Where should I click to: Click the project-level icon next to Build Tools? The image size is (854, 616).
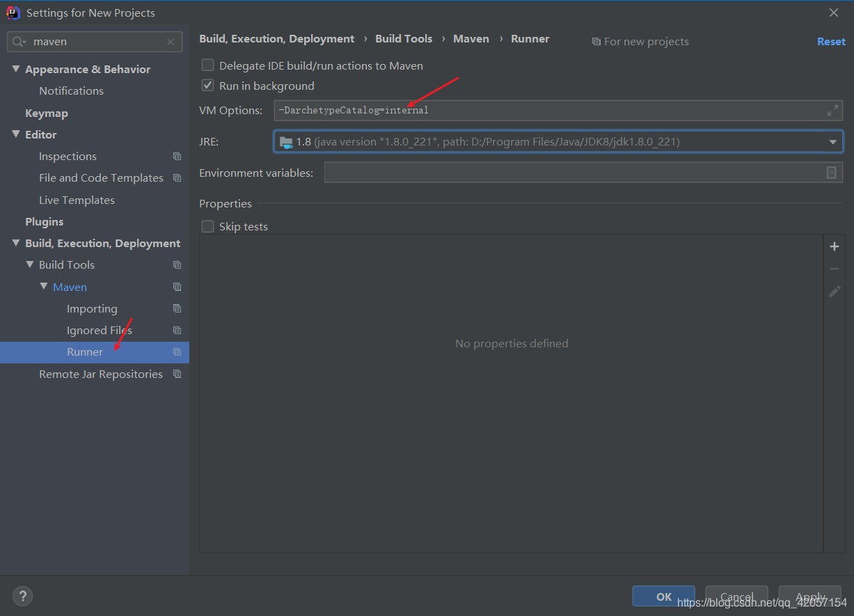177,265
